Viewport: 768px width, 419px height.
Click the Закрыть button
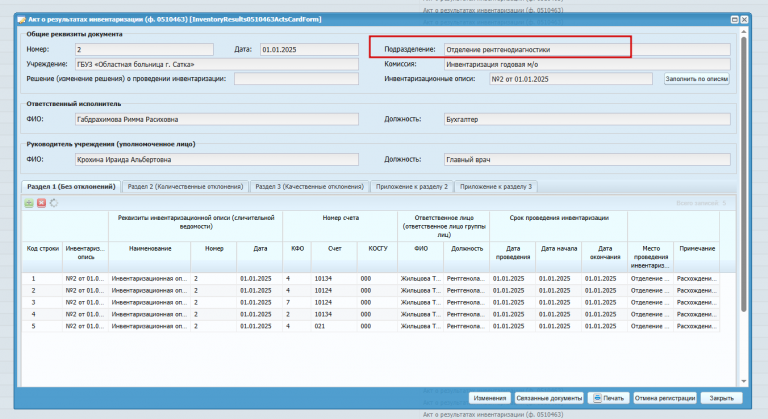721,398
